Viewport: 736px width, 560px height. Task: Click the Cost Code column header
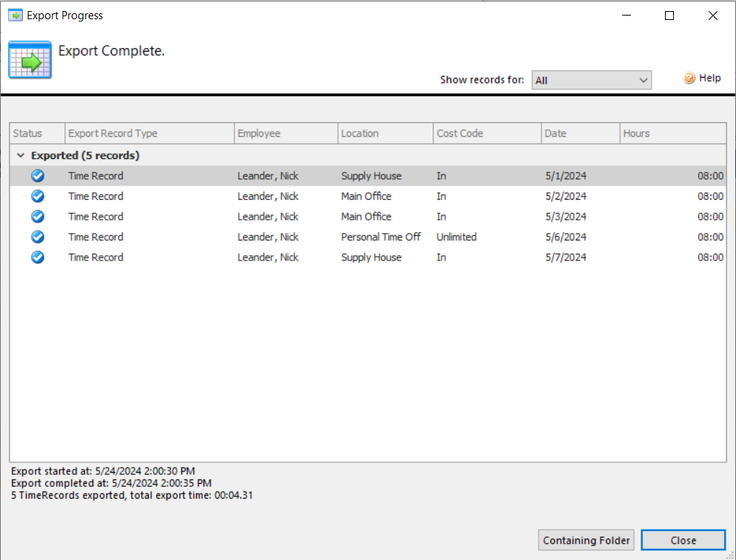487,134
